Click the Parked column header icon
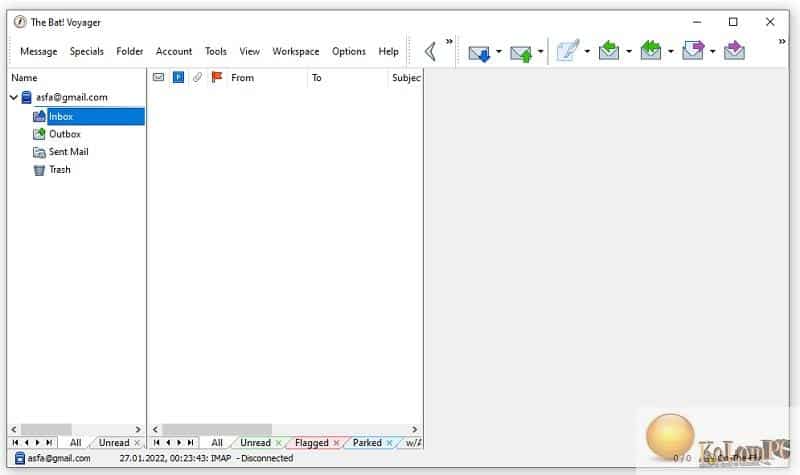 click(x=178, y=77)
